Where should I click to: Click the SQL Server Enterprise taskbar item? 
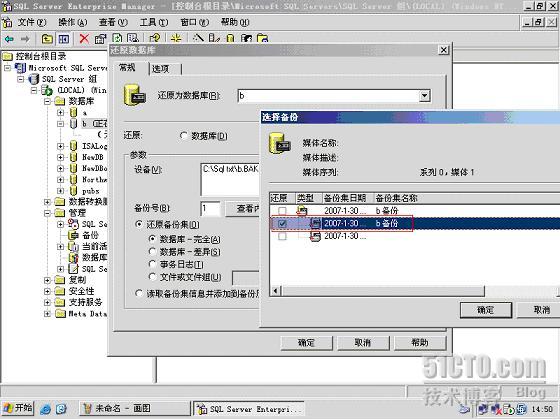pyautogui.click(x=249, y=409)
